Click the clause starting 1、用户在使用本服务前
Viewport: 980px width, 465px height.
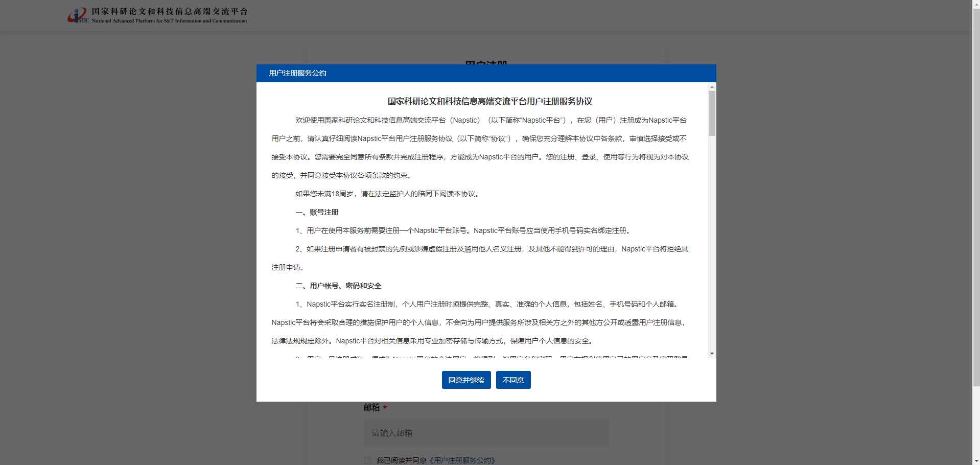tap(463, 230)
